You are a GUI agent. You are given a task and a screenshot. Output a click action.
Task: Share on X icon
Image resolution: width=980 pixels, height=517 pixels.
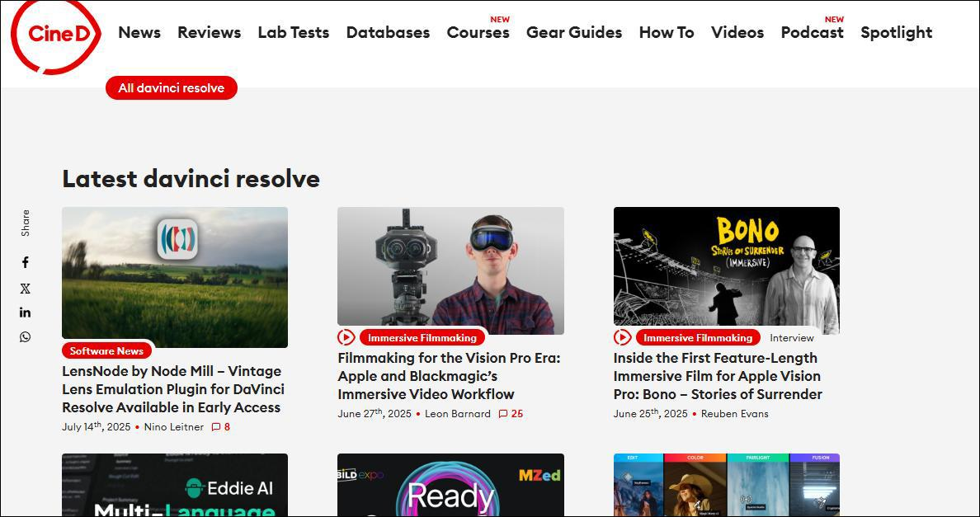(25, 289)
